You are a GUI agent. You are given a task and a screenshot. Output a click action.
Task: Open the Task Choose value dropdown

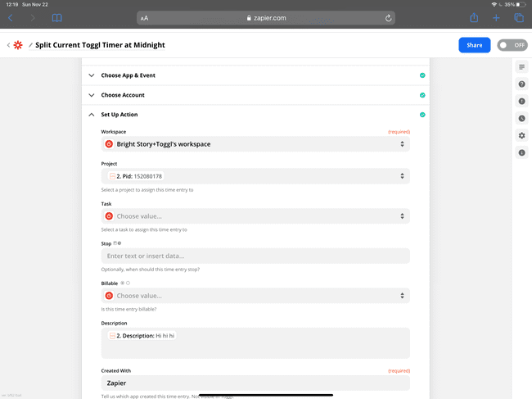pos(255,216)
